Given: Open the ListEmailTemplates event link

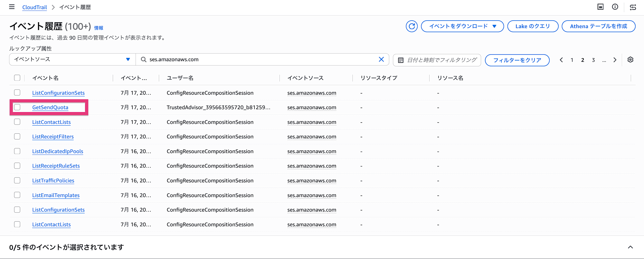Looking at the screenshot, I should coord(56,195).
